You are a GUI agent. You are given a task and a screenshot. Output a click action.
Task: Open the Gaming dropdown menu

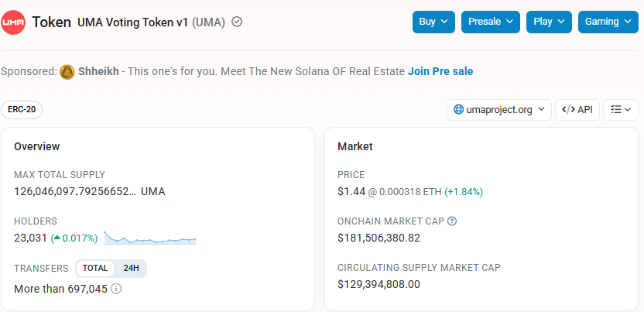(x=608, y=22)
